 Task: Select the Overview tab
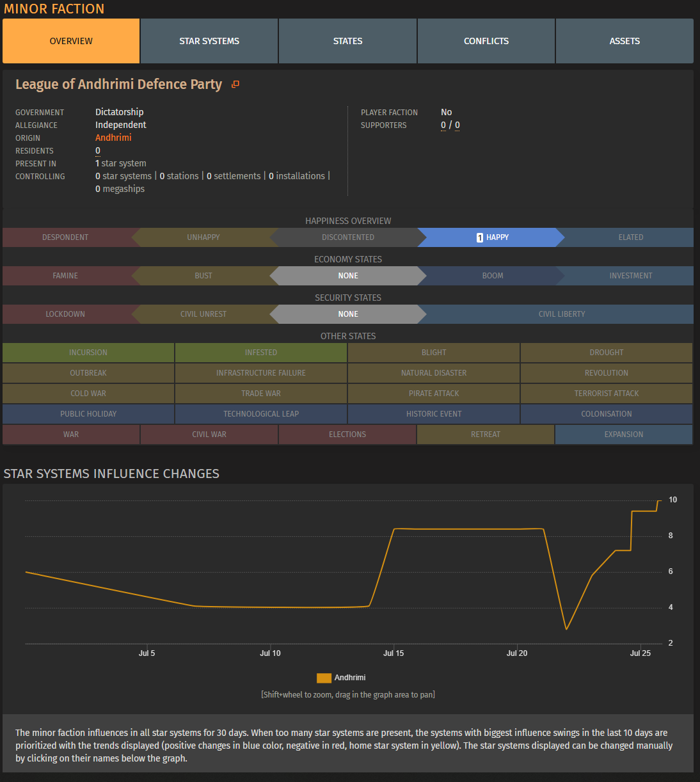click(71, 41)
